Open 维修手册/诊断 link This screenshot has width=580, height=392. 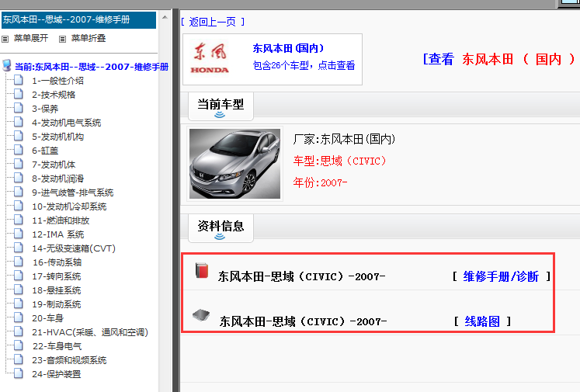pos(501,276)
